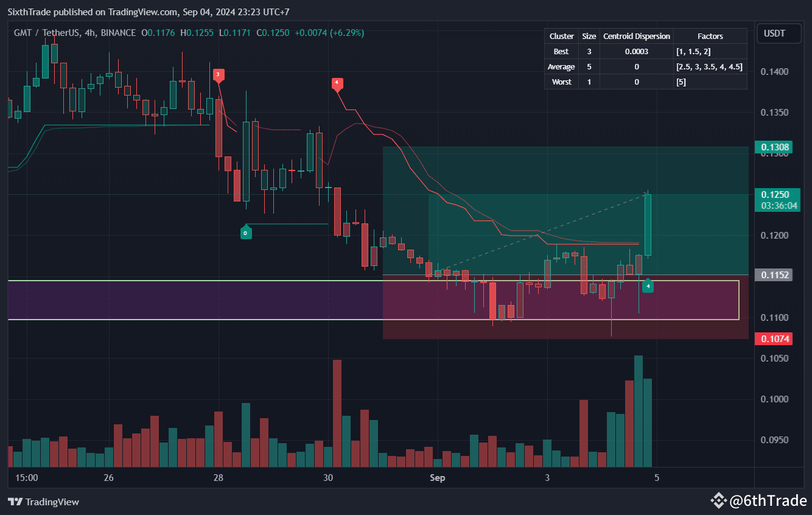The height and width of the screenshot is (515, 812).
Task: Click the Factors column header in the table
Action: coord(710,36)
